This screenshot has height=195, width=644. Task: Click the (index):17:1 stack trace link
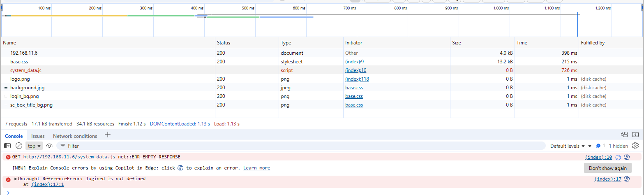47,184
